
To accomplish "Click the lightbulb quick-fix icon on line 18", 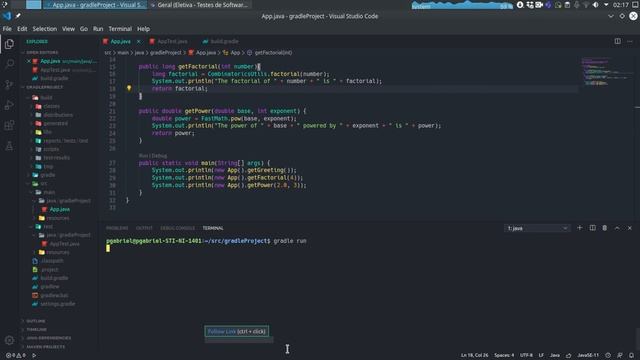I will (129, 88).
